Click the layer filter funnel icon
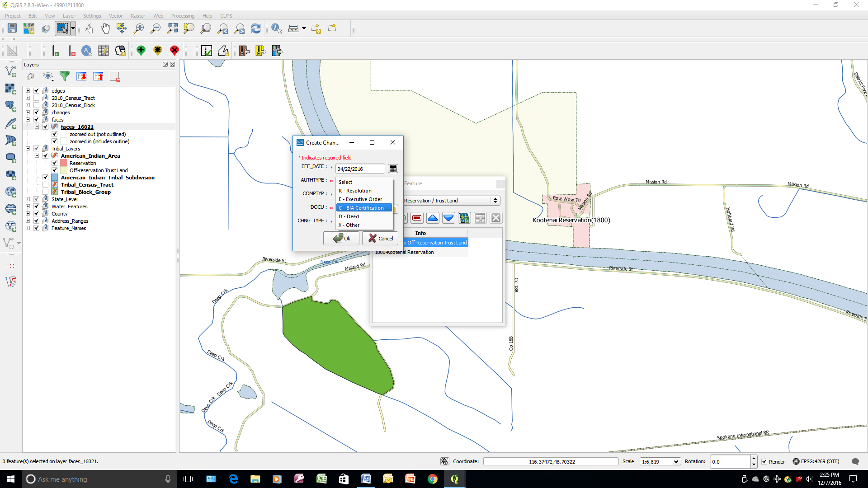Screen dimensions: 868x488 pos(65,76)
